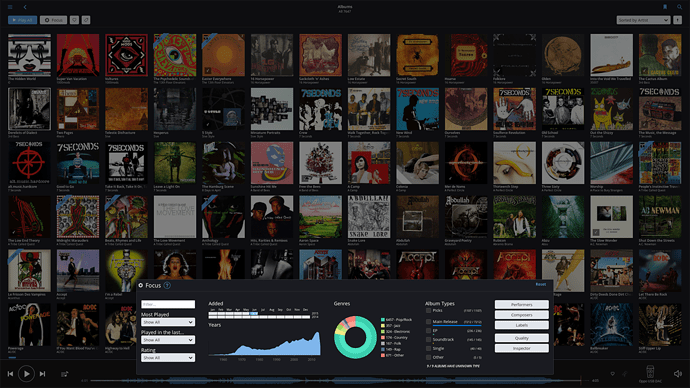Go back with the left arrow
The width and height of the screenshot is (690, 388).
(x=25, y=7)
